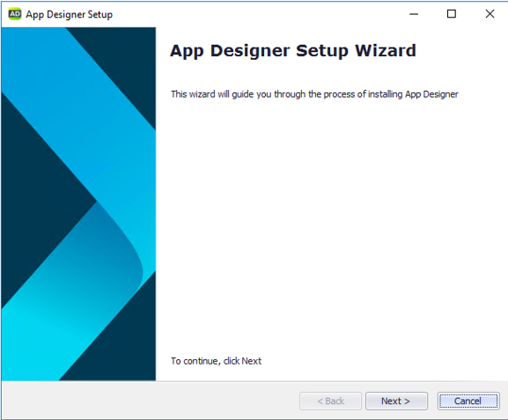
Task: Minimize the App Designer Setup window
Action: point(414,14)
